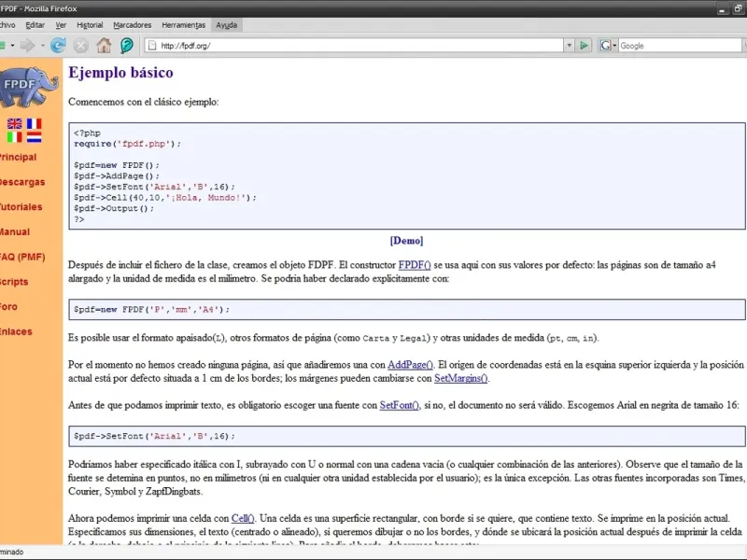Switch language with the British flag
747x560 pixels.
(14, 124)
